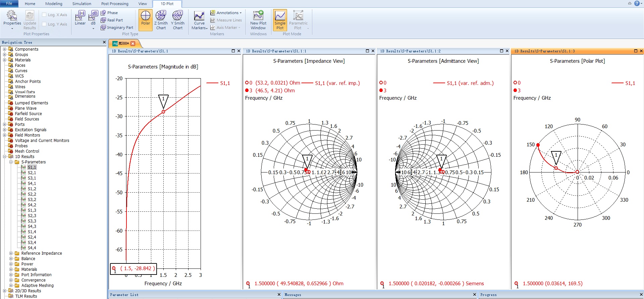Select the Lumped Elements tree item
The width and height of the screenshot is (644, 299).
point(32,103)
